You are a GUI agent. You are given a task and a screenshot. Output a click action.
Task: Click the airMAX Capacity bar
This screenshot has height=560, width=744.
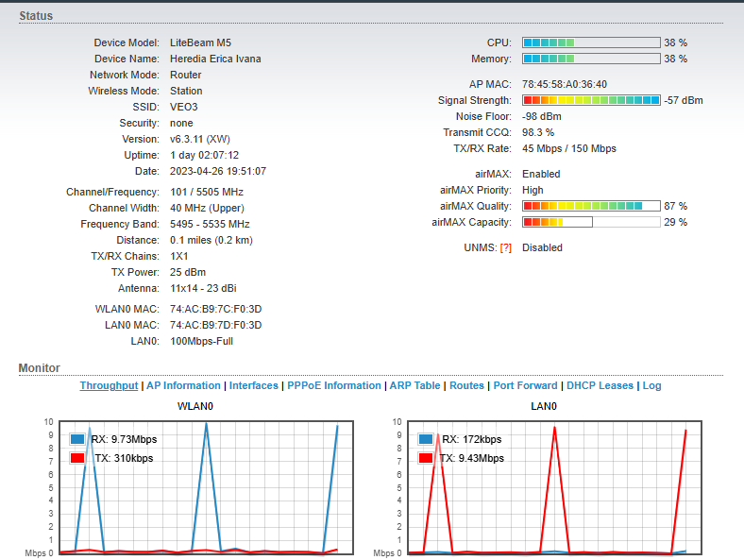[591, 222]
